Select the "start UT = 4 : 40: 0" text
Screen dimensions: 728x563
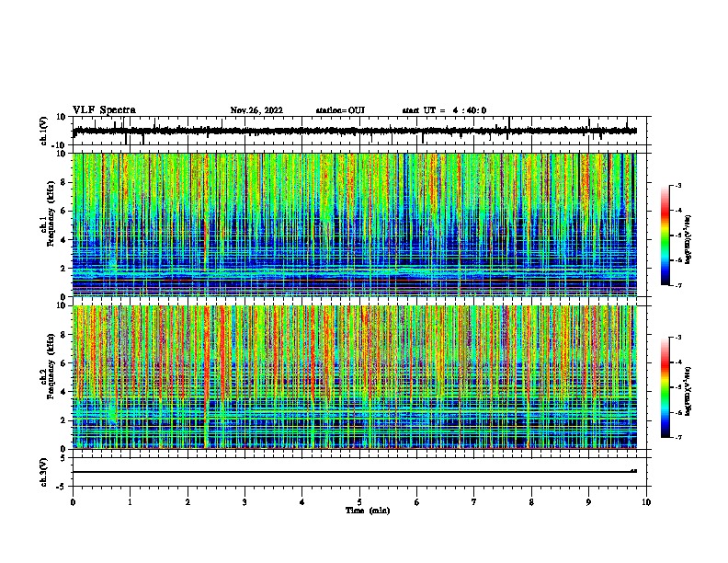[444, 110]
